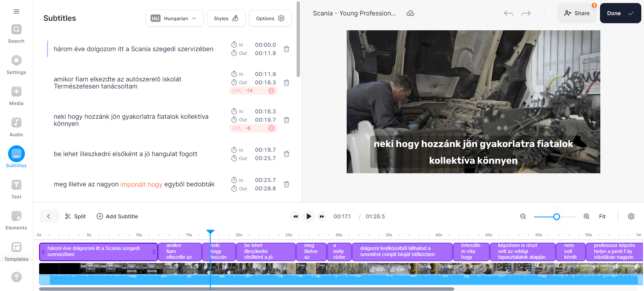Expand the Done button dropdown
The image size is (644, 291).
click(x=631, y=13)
